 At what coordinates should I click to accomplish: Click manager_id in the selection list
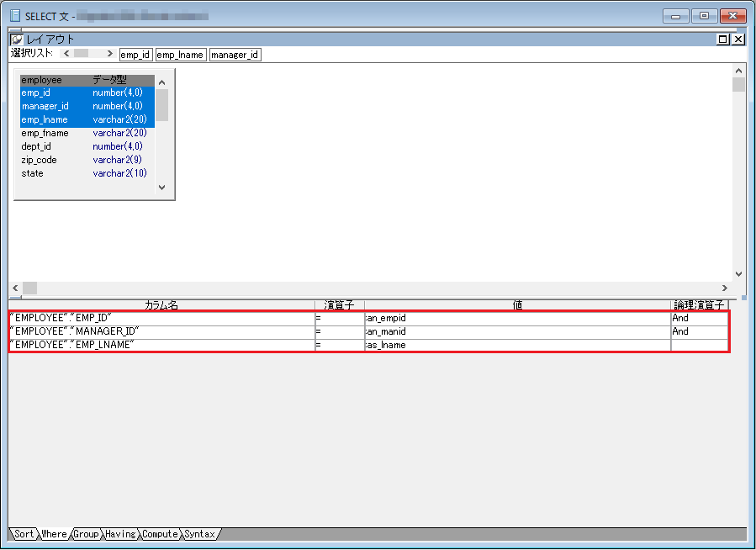click(235, 55)
